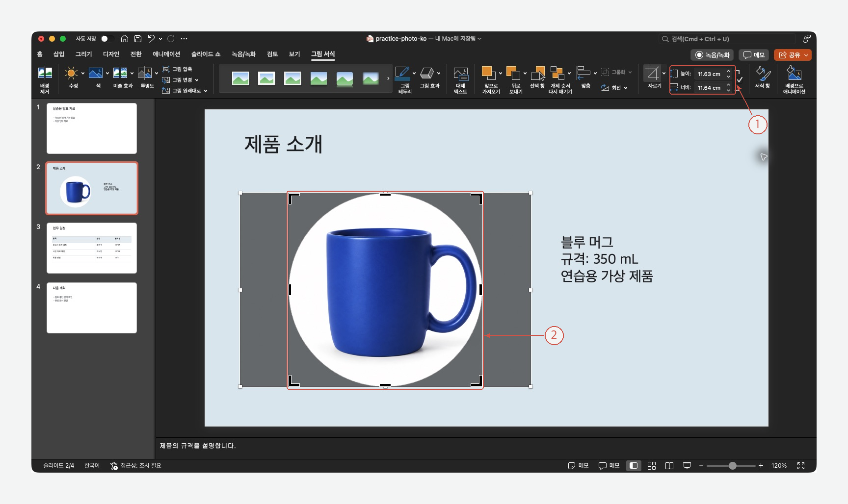Toggle normal view button in status bar

point(634,466)
